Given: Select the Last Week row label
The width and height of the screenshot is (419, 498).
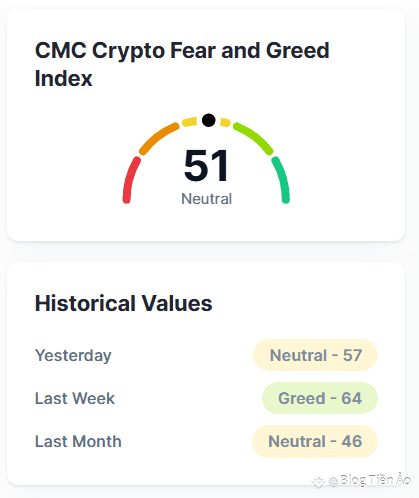Looking at the screenshot, I should (75, 398).
